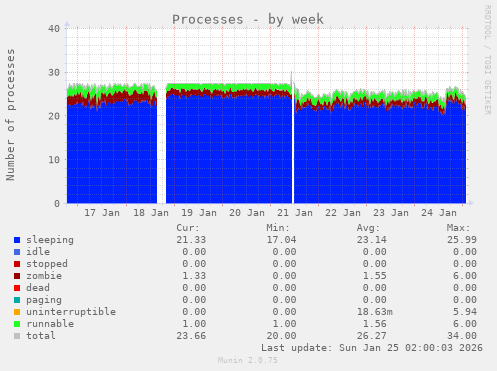
Task: Click the '22 Jan' x-axis label
Action: click(343, 213)
